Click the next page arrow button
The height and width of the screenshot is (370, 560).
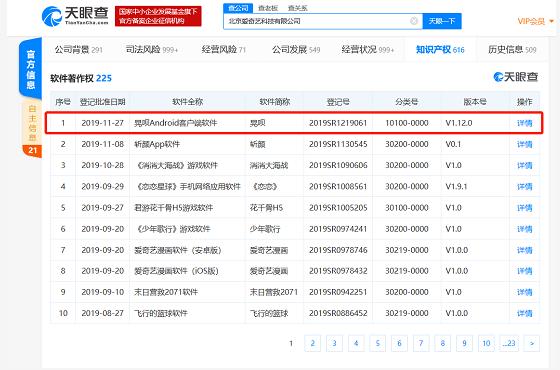[531, 343]
